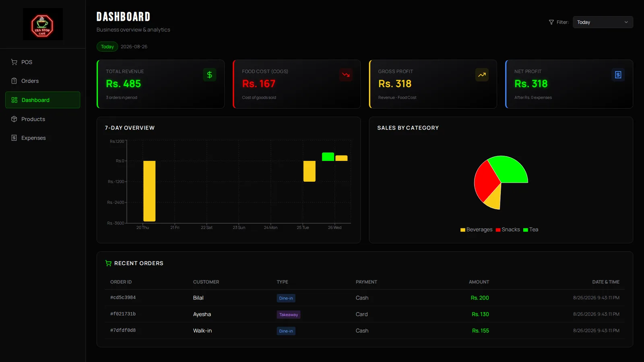Click order ID #7dfdf0d8
This screenshot has width=644, height=362.
point(123,331)
